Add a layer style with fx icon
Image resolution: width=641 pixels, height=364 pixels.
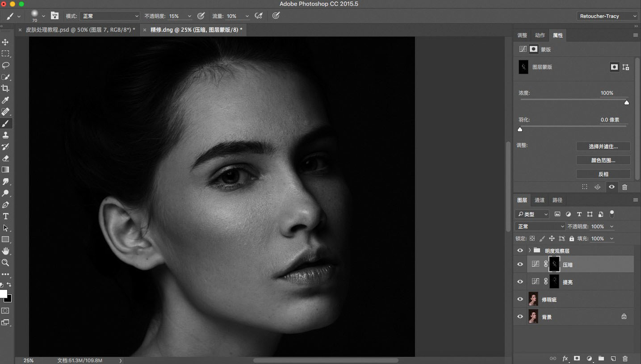[x=565, y=358]
